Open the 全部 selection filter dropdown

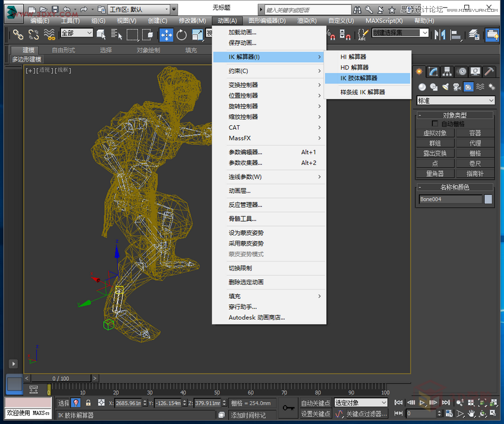[77, 33]
